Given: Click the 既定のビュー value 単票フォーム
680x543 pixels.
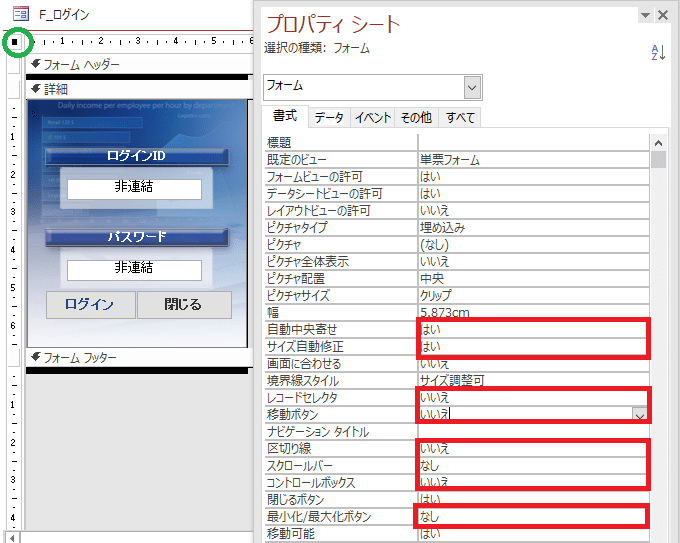Looking at the screenshot, I should [x=533, y=160].
